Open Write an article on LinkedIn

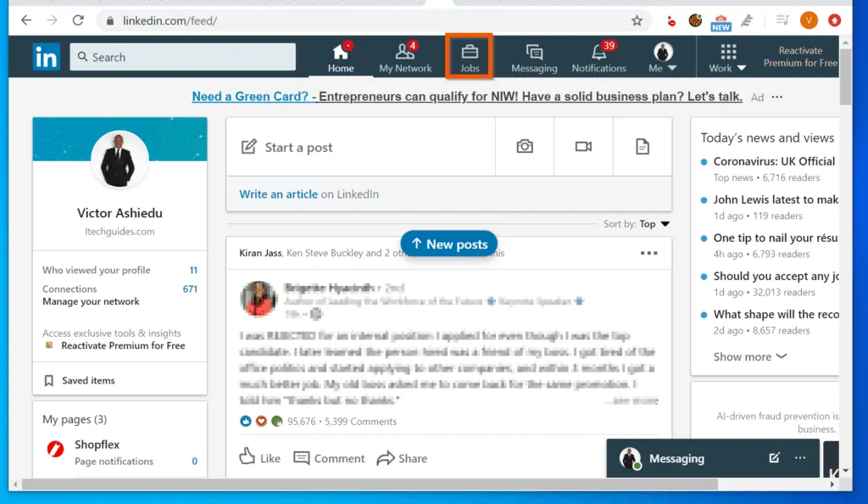click(x=280, y=194)
